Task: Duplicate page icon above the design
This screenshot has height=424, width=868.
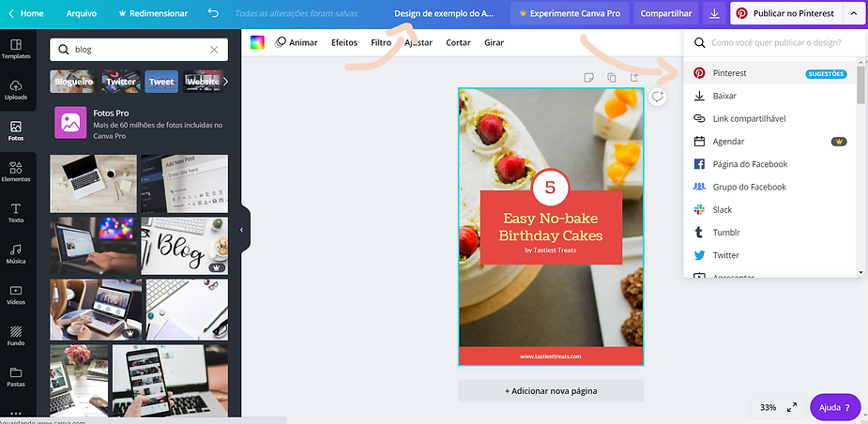Action: pyautogui.click(x=612, y=78)
